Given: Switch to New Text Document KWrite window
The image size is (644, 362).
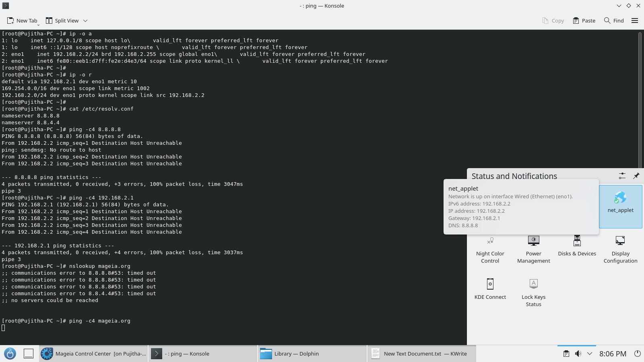Looking at the screenshot, I should click(x=422, y=354).
